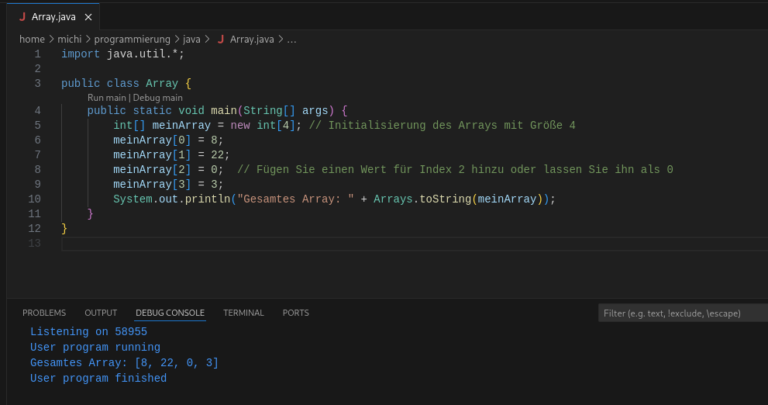Screen dimensions: 768x405
Task: Switch to the OUTPUT panel tab
Action: tap(100, 313)
